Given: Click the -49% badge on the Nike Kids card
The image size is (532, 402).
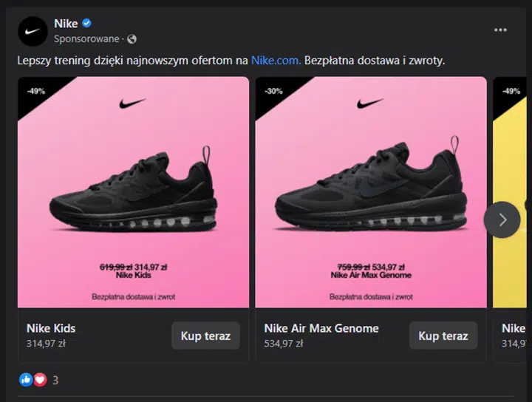Looking at the screenshot, I should coord(36,91).
